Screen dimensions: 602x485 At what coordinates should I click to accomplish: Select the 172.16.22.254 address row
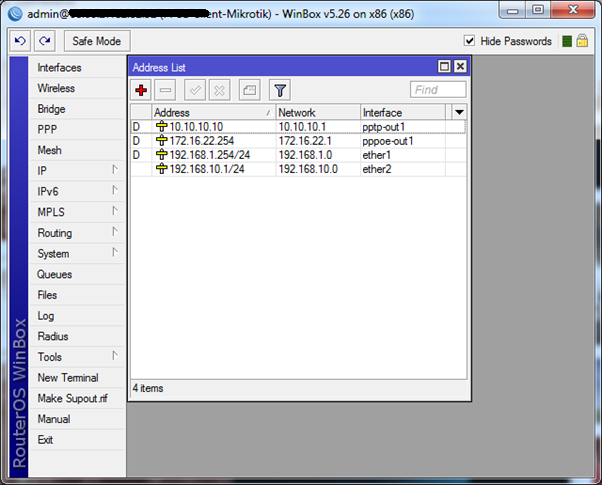(298, 141)
